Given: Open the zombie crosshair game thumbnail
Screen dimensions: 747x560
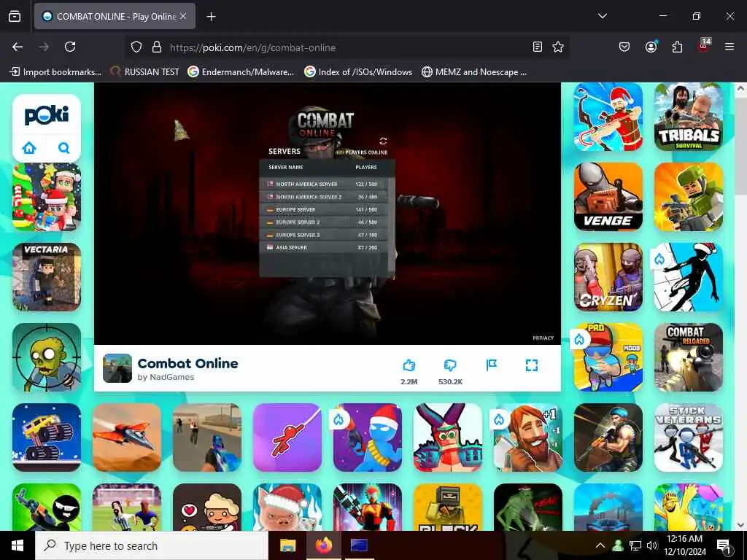Looking at the screenshot, I should point(47,357).
